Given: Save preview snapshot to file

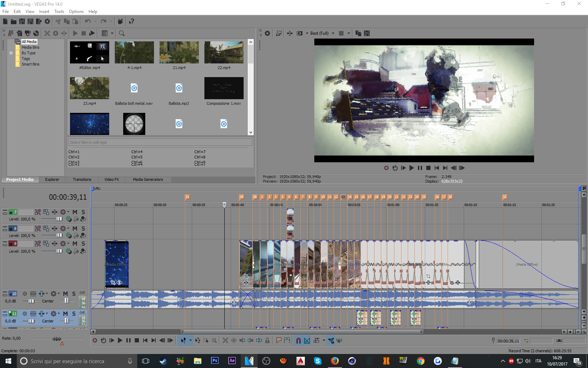Looking at the screenshot, I should 367,33.
